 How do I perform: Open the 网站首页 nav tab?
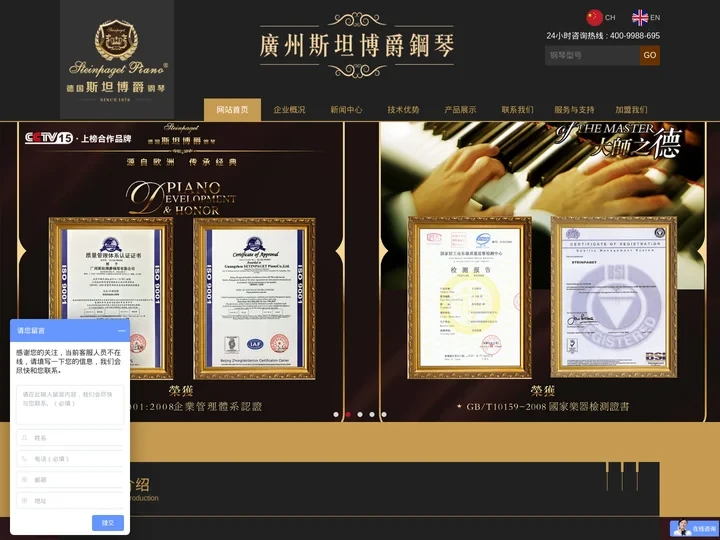pyautogui.click(x=232, y=110)
